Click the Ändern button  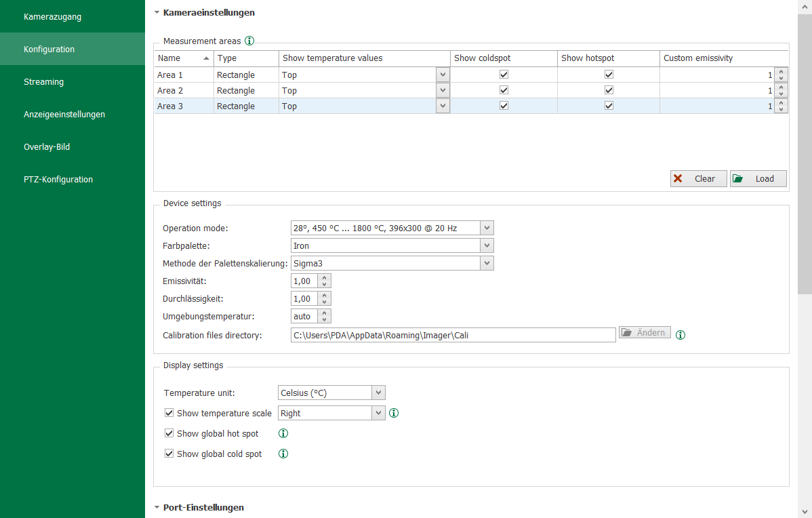coord(645,332)
